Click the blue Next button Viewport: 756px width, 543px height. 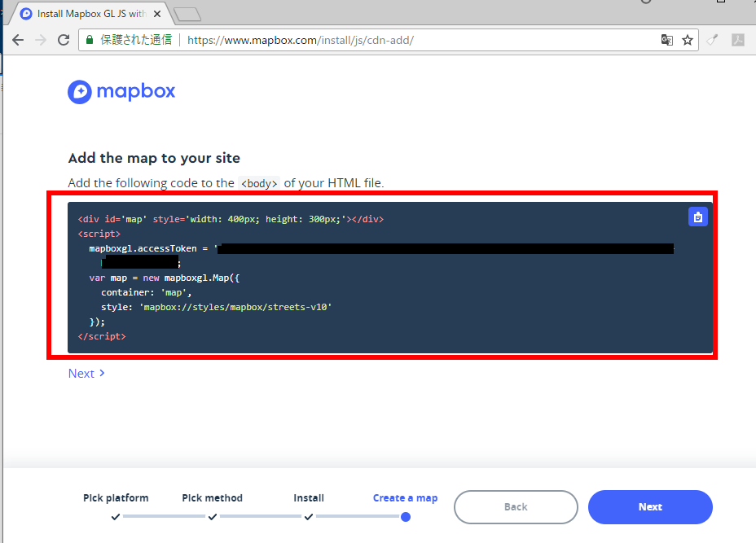(650, 507)
